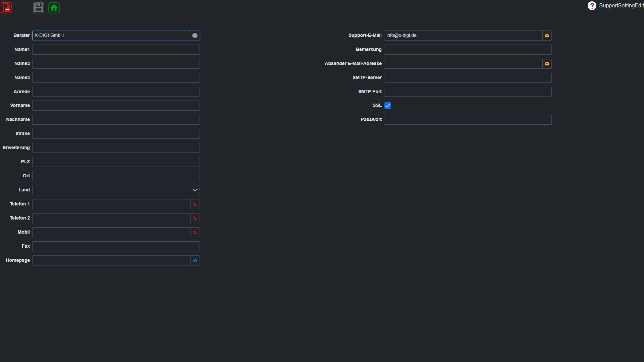Click the Anrede input field

(x=116, y=92)
